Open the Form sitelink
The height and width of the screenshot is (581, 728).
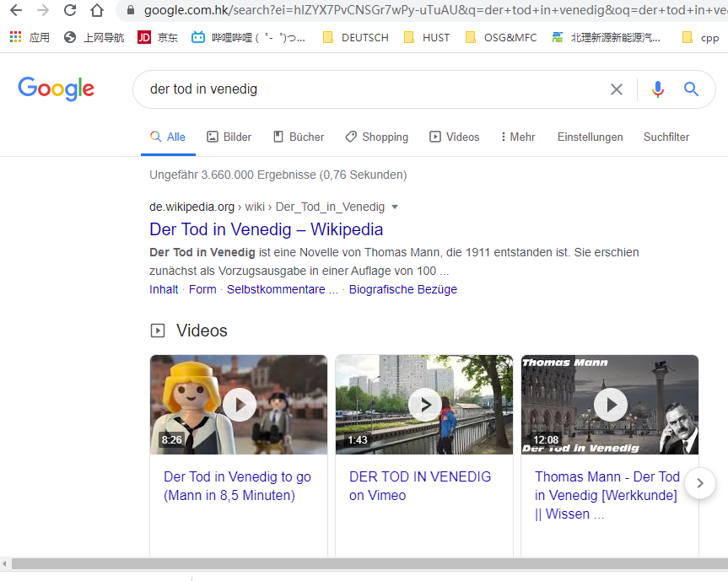point(202,289)
